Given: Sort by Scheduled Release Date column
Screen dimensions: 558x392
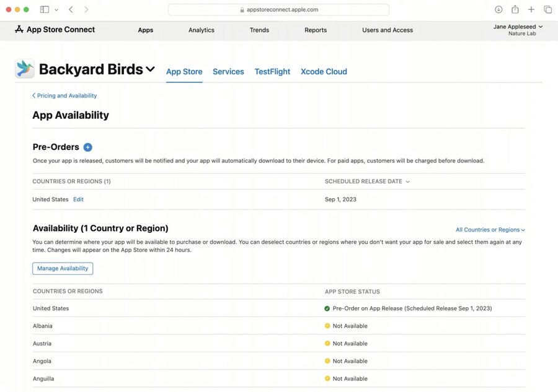Looking at the screenshot, I should click(x=367, y=181).
